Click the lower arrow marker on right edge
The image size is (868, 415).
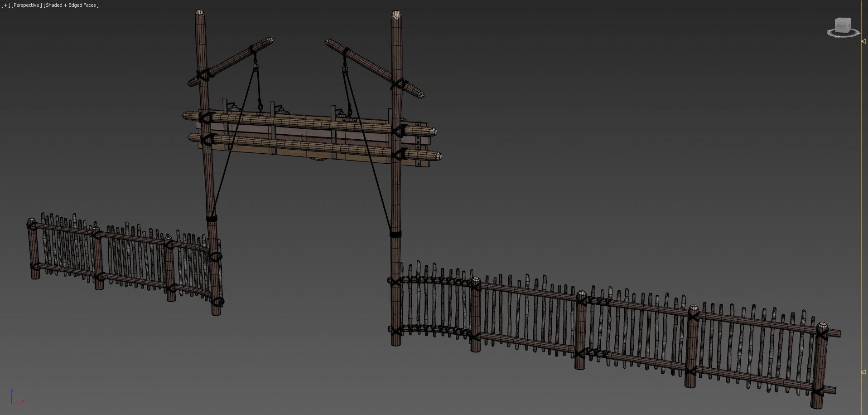click(863, 372)
